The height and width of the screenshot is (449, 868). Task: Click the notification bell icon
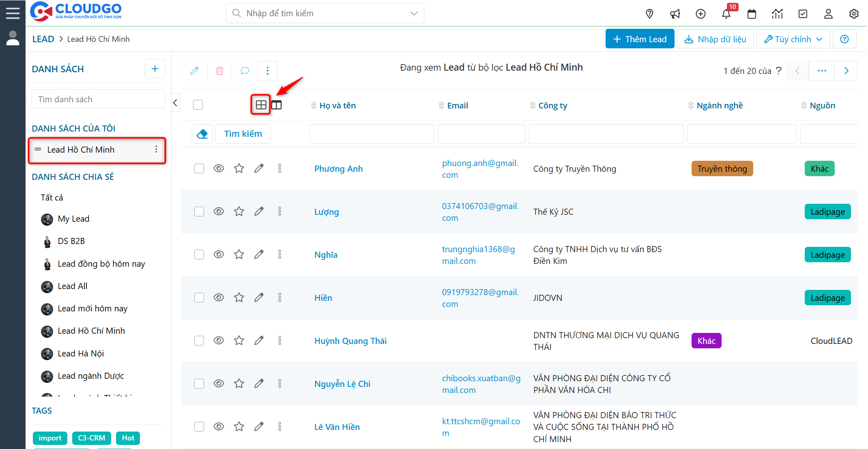[726, 14]
